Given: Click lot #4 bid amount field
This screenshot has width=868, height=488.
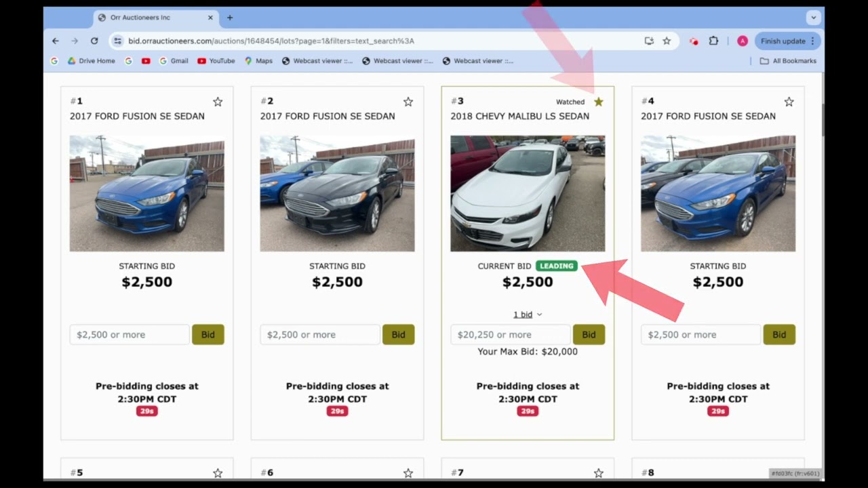Looking at the screenshot, I should point(701,334).
